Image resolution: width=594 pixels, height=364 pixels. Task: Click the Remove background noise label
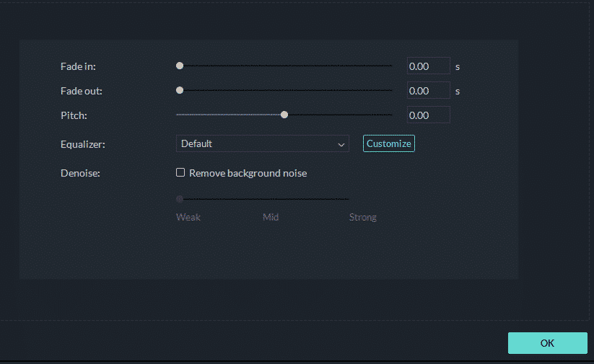point(248,173)
